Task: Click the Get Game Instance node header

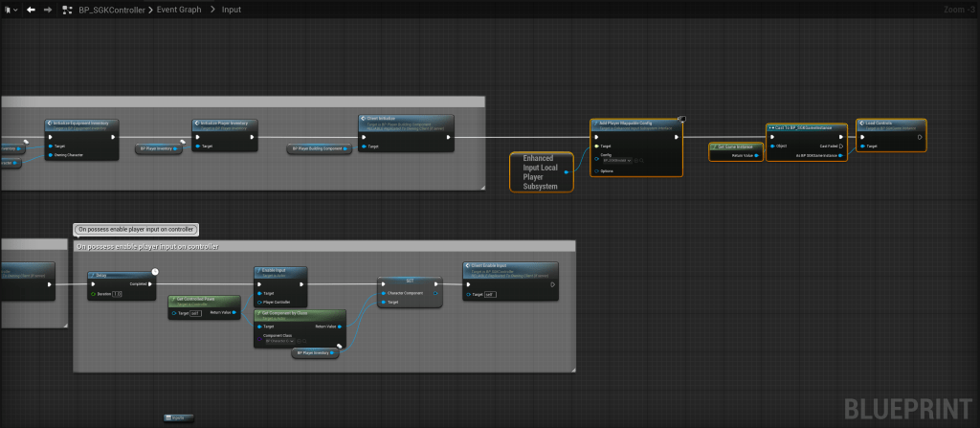Action: (x=736, y=146)
